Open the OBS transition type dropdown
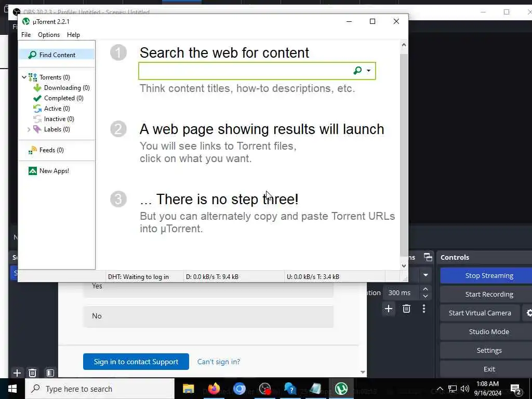 pos(425,275)
